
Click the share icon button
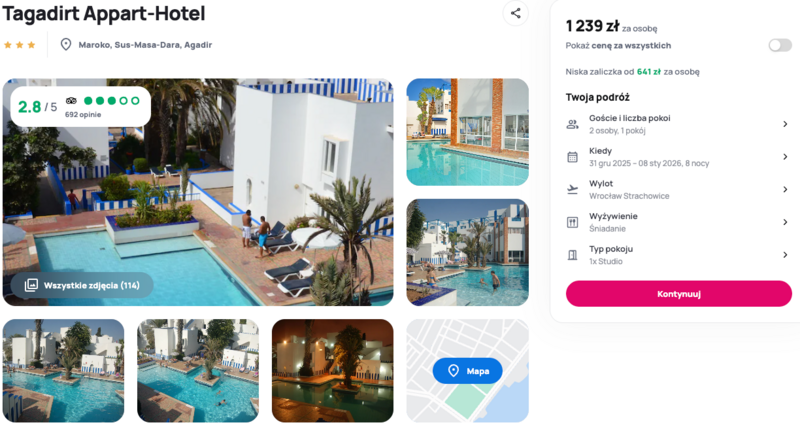[515, 13]
